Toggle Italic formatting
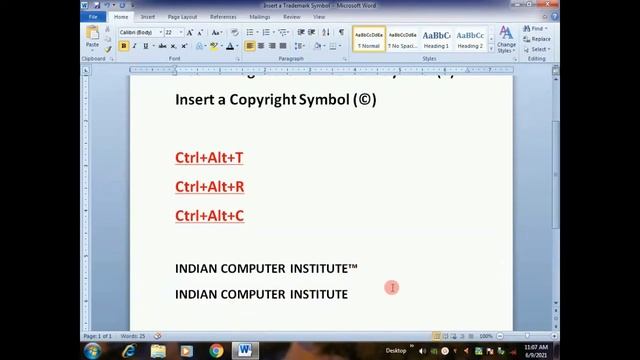 tap(134, 46)
